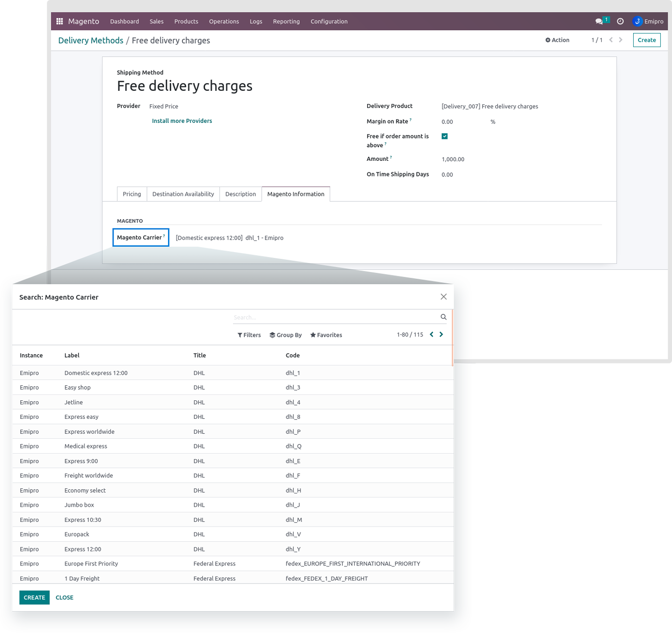Close the Search: Magento Carrier dialog
Viewport: 672px width, 633px height.
(x=443, y=297)
